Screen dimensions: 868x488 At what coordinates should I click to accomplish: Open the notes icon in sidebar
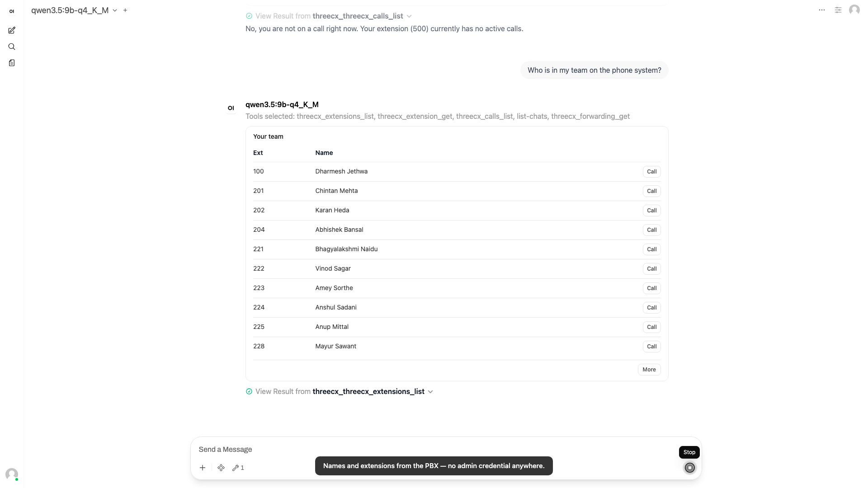(12, 63)
